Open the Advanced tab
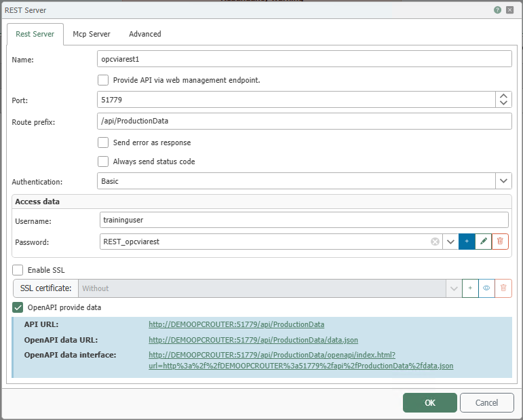Image resolution: width=523 pixels, height=420 pixels. coord(145,34)
